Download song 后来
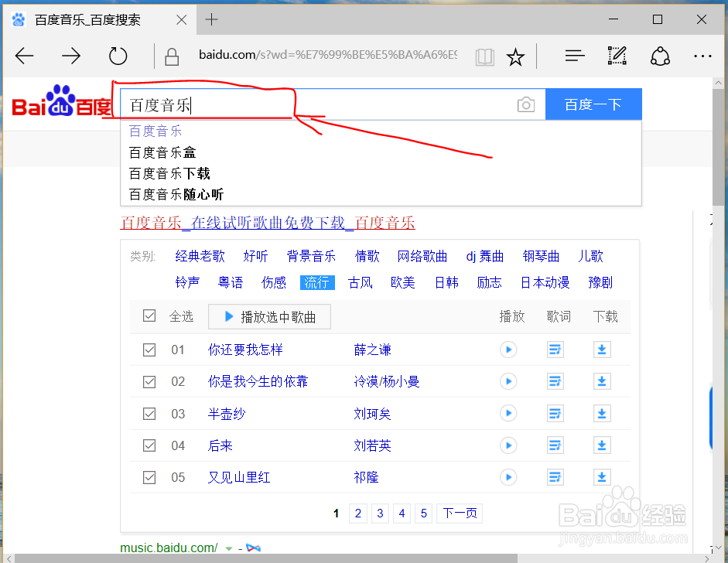728x563 pixels. pos(602,445)
